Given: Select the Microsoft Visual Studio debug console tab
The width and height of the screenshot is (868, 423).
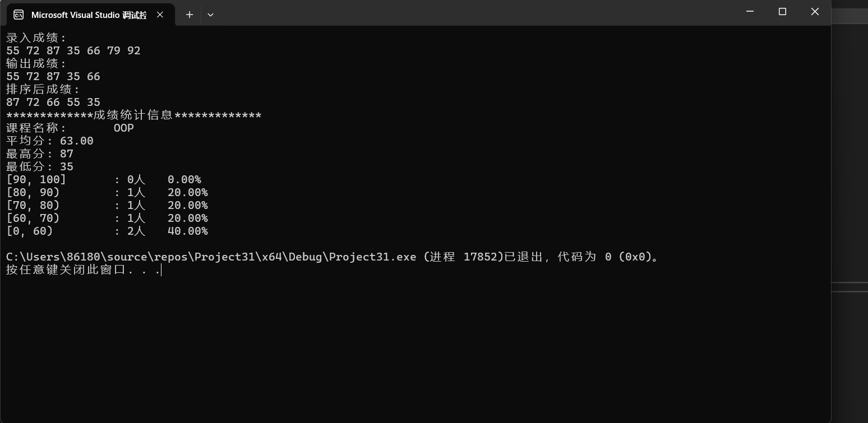Looking at the screenshot, I should [x=88, y=15].
